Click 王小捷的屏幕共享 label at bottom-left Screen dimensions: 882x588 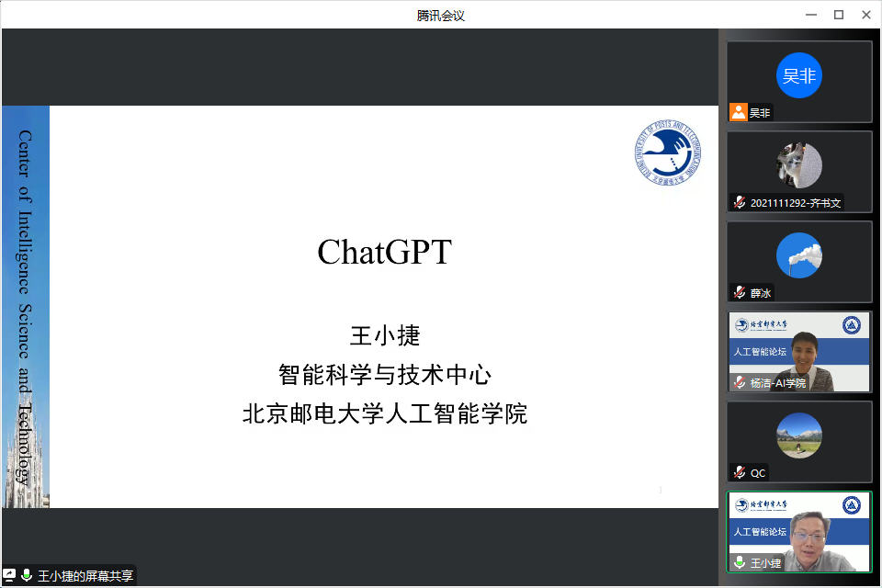tap(85, 576)
